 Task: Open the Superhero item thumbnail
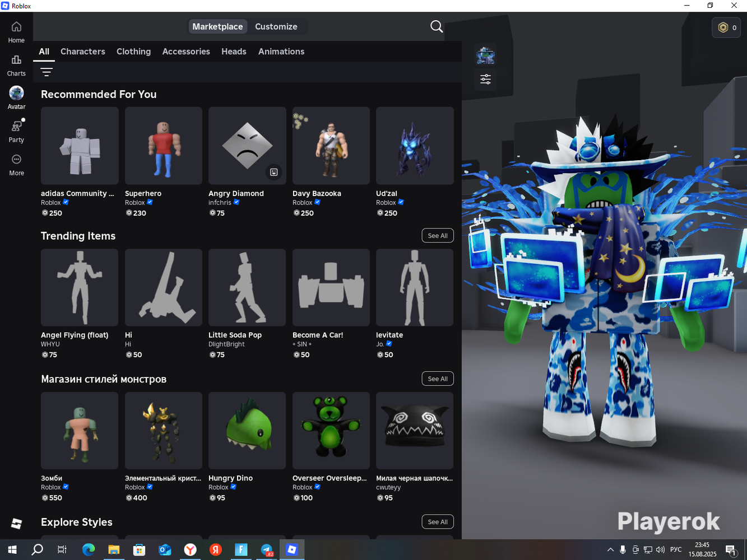tap(164, 146)
